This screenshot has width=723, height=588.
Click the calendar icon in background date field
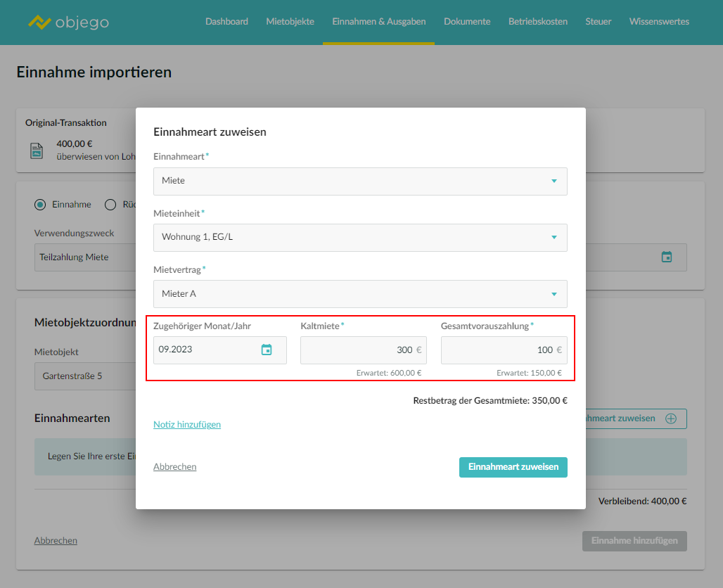(x=666, y=257)
